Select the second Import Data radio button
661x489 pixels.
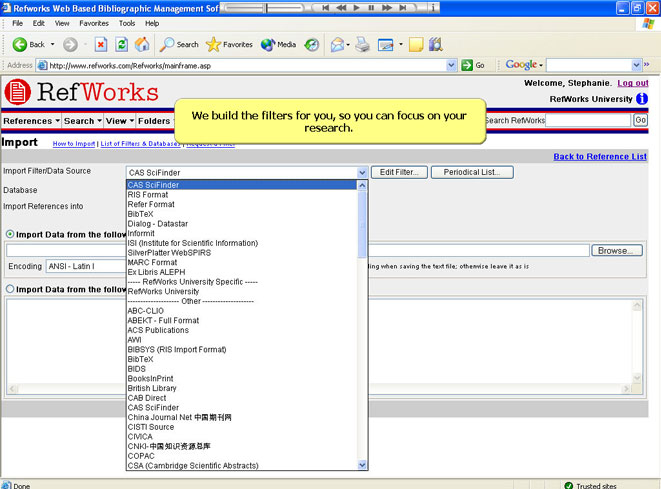point(10,289)
